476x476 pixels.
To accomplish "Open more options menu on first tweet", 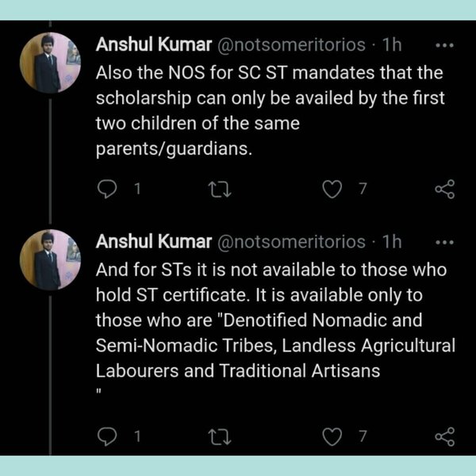I will click(x=445, y=44).
